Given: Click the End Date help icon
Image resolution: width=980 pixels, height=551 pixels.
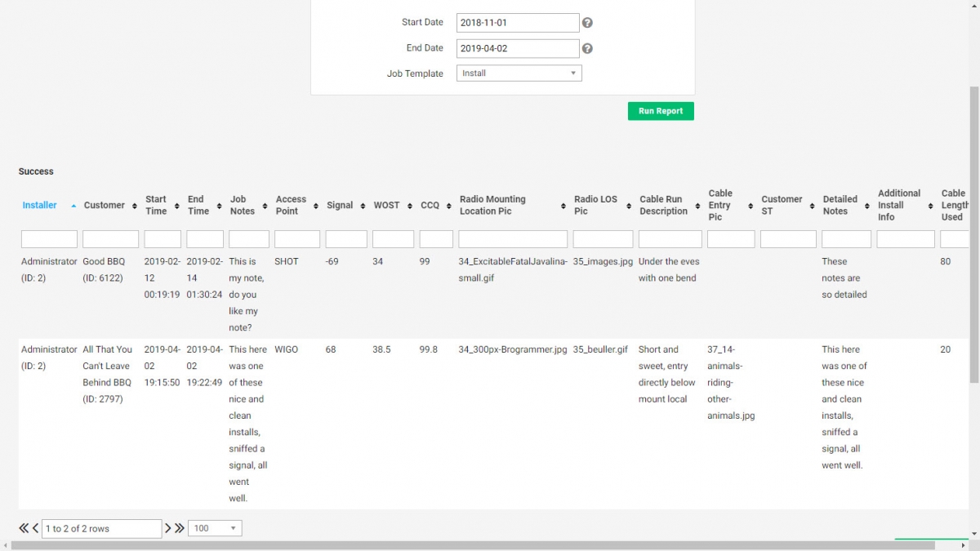Looking at the screenshot, I should pos(587,48).
